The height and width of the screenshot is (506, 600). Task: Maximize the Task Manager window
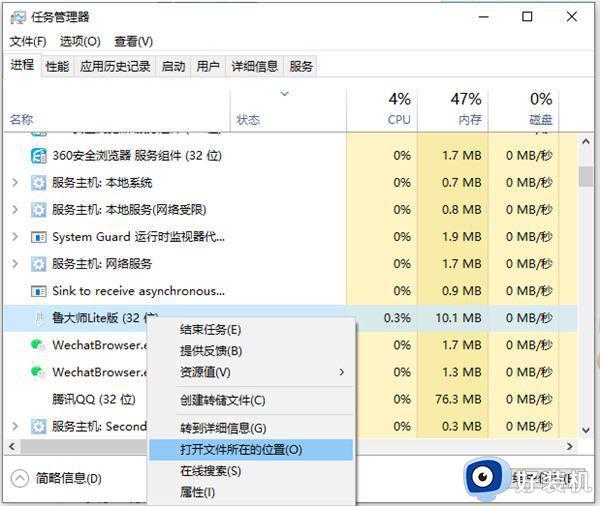click(527, 16)
